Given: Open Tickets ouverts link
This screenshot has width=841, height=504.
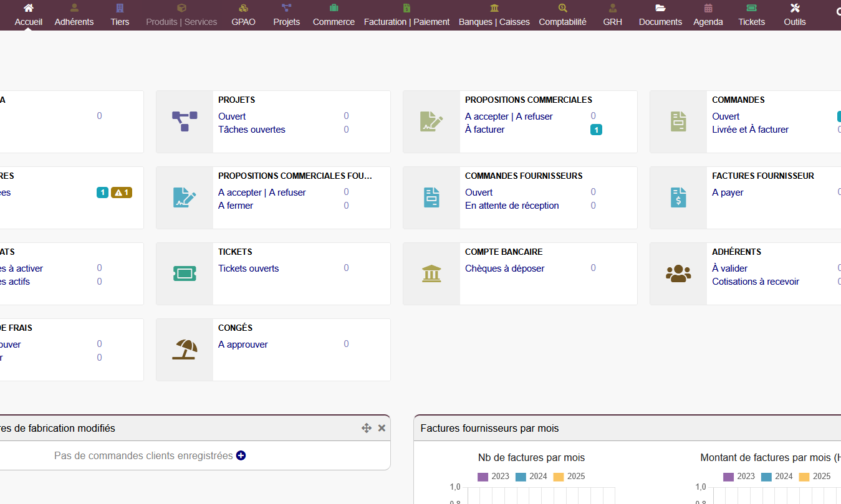Looking at the screenshot, I should tap(249, 269).
